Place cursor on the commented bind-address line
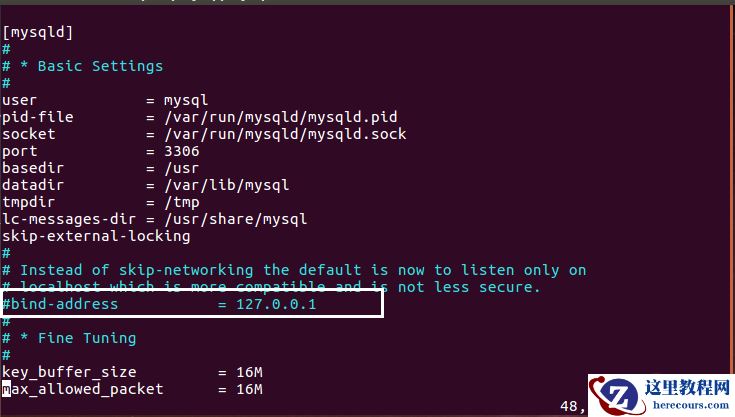 click(x=62, y=304)
